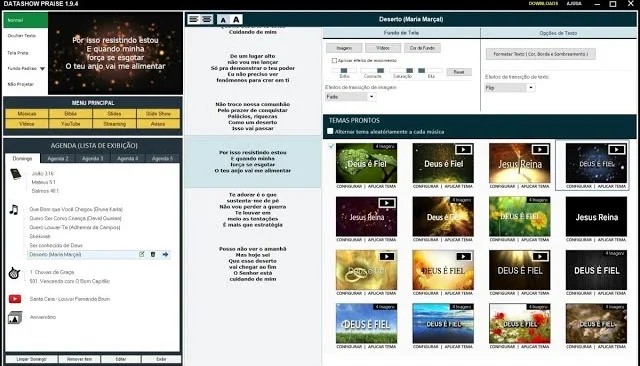Click the slide icon beside Aniversário
The width and height of the screenshot is (640, 366).
[x=15, y=317]
